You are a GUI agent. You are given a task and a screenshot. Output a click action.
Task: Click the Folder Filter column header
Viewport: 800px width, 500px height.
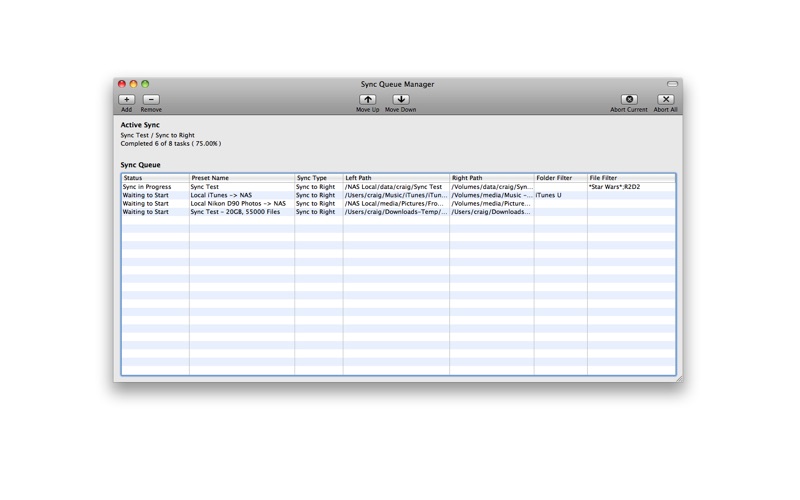pyautogui.click(x=561, y=178)
